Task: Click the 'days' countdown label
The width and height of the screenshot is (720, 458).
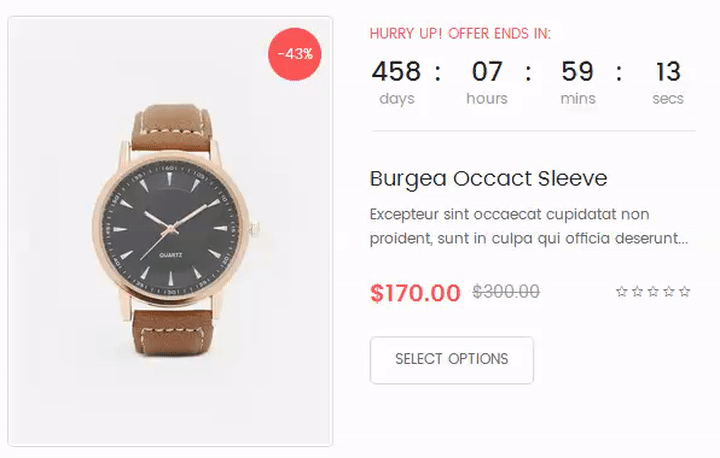Action: [x=397, y=99]
